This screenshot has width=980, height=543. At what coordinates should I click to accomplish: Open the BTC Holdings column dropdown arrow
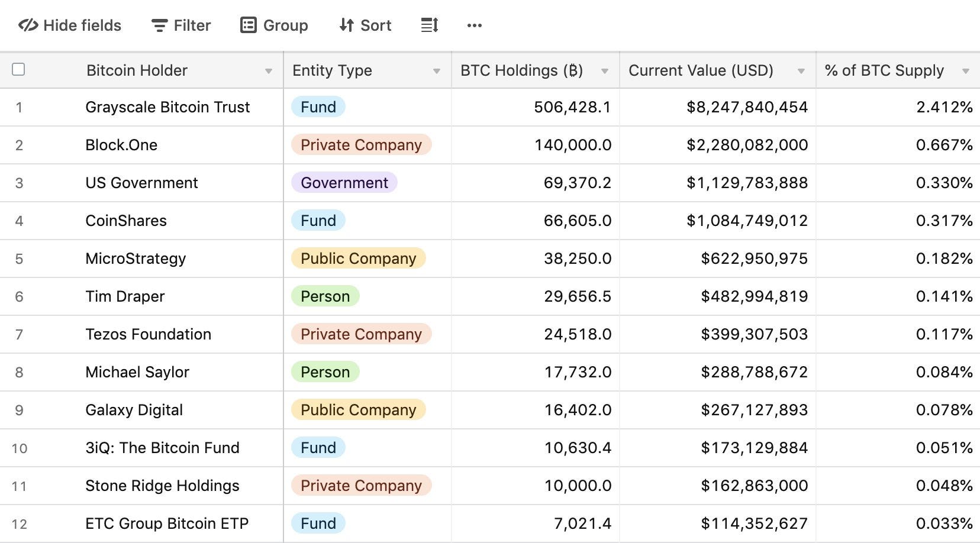pyautogui.click(x=605, y=71)
